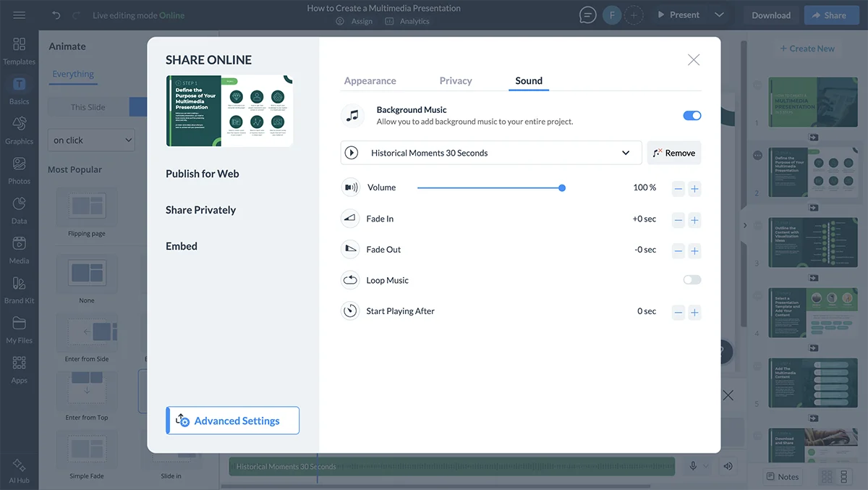This screenshot has height=490, width=868.
Task: Click Create New slide
Action: pyautogui.click(x=807, y=48)
